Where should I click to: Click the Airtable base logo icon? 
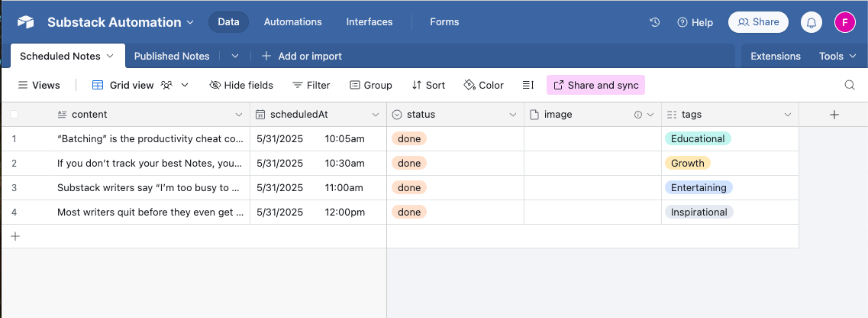pyautogui.click(x=26, y=23)
